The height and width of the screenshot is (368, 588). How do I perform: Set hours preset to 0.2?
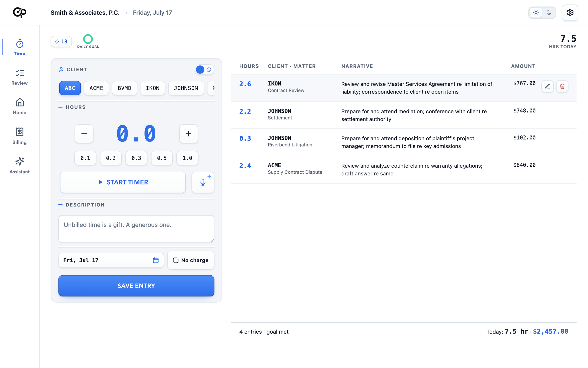pyautogui.click(x=111, y=158)
